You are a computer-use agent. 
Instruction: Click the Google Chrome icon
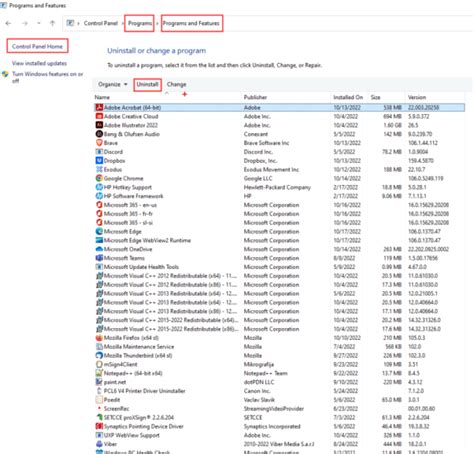pos(99,178)
